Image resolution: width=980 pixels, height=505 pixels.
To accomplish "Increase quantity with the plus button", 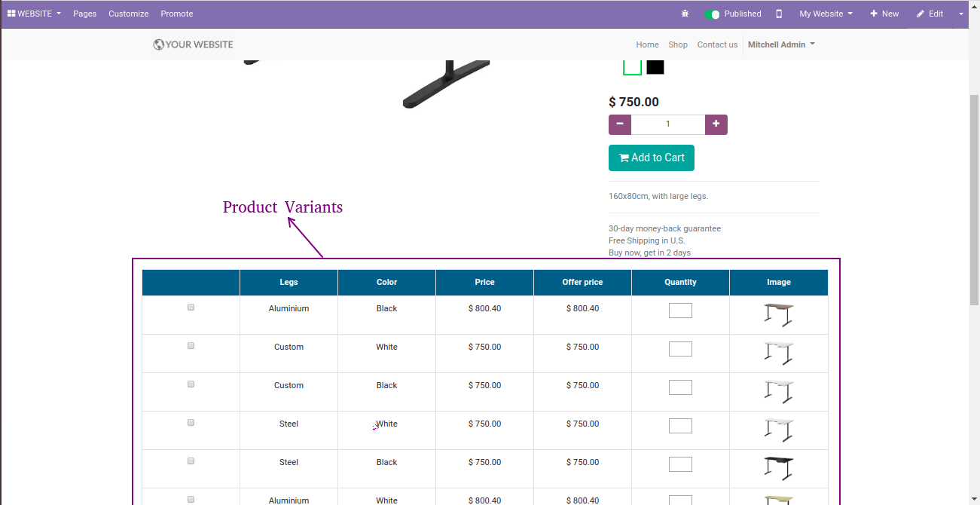I will point(716,124).
